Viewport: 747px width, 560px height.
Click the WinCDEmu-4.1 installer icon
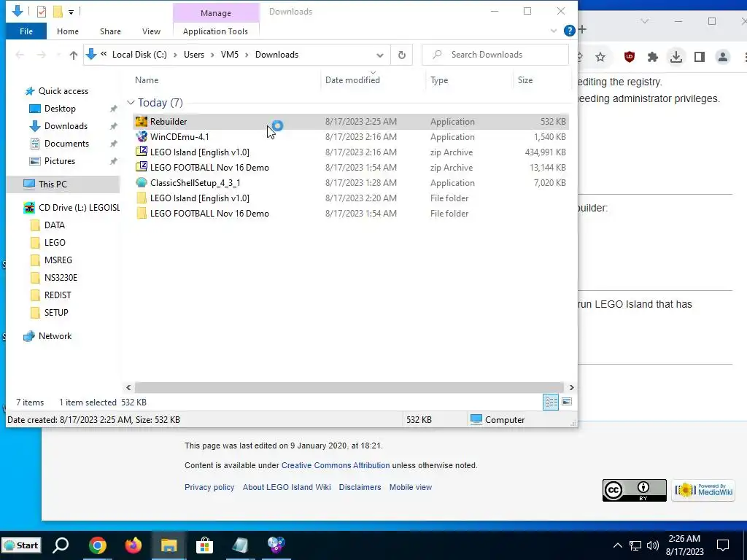pyautogui.click(x=141, y=136)
